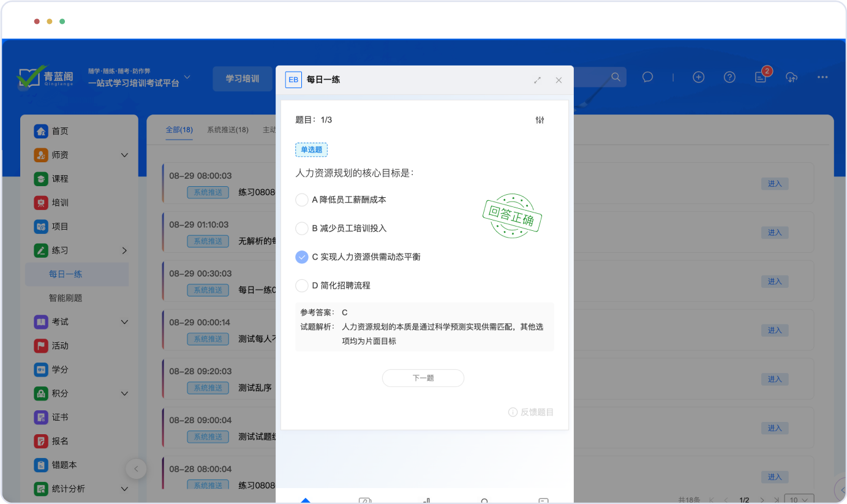Click the settings sliders icon in quiz
The image size is (847, 504).
coord(540,120)
